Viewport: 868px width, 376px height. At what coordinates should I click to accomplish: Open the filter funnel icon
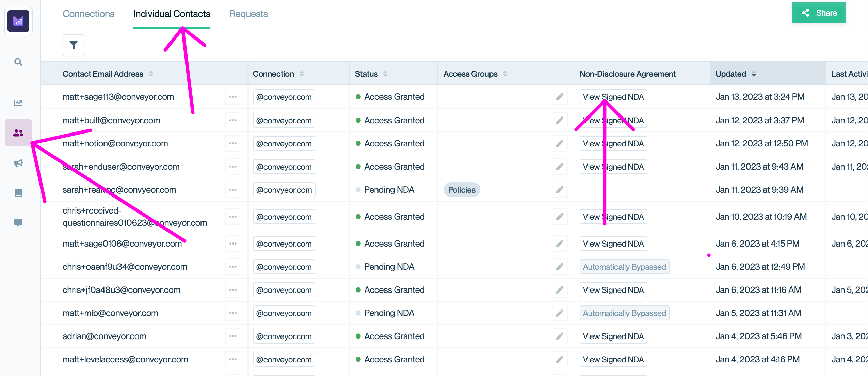point(73,45)
